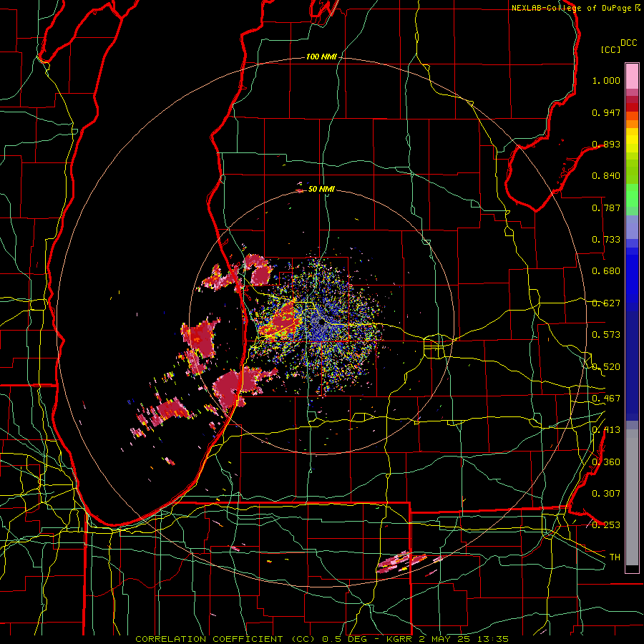Click the Correlation Coefficient KGRR caption text
This screenshot has width=644, height=644.
click(x=322, y=639)
